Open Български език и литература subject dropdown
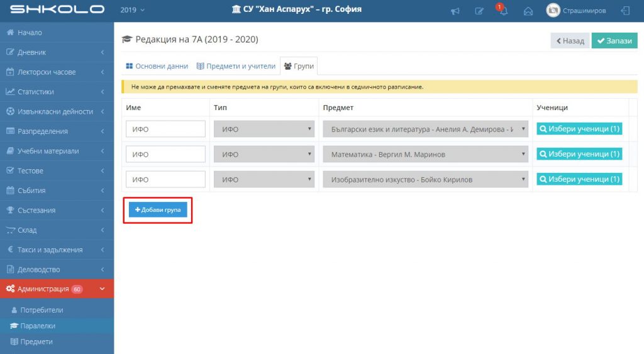The width and height of the screenshot is (644, 354). click(426, 129)
